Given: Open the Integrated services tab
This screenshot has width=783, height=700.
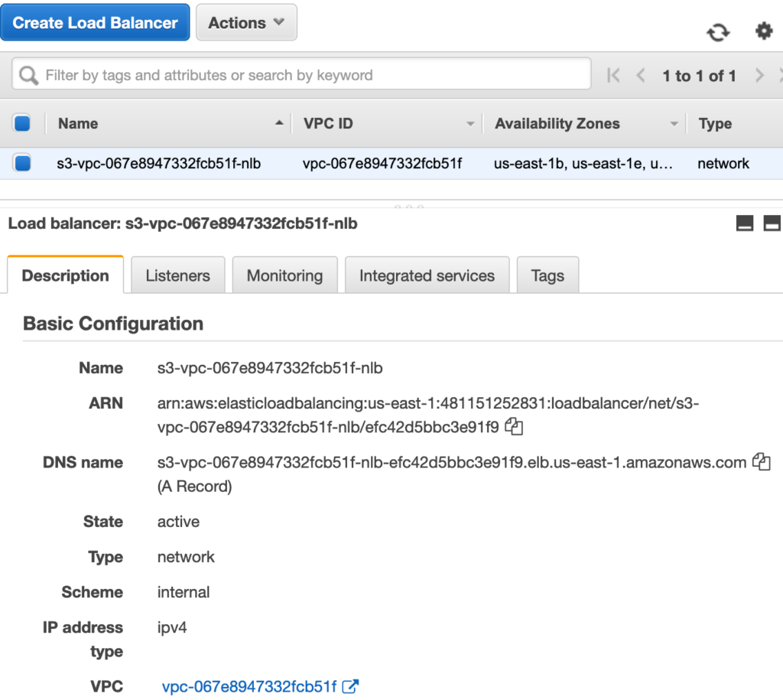Looking at the screenshot, I should click(427, 275).
